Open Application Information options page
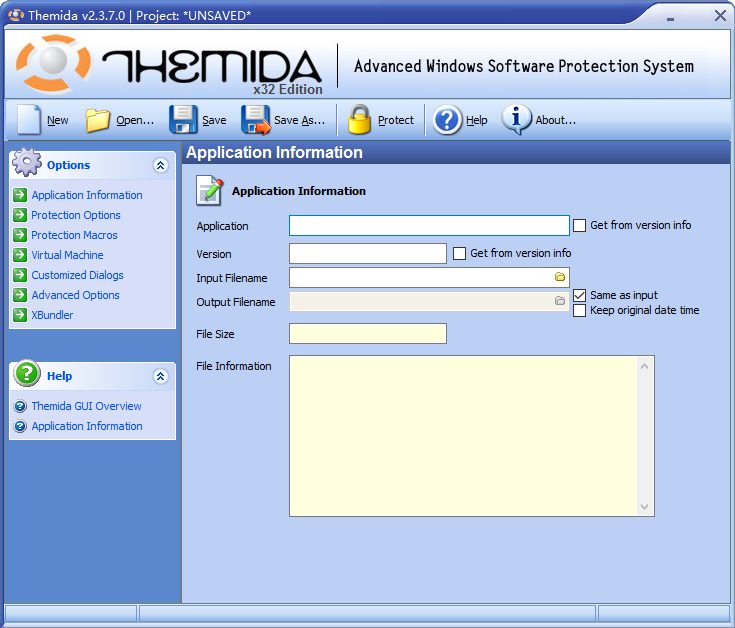The height and width of the screenshot is (628, 735). (x=87, y=195)
